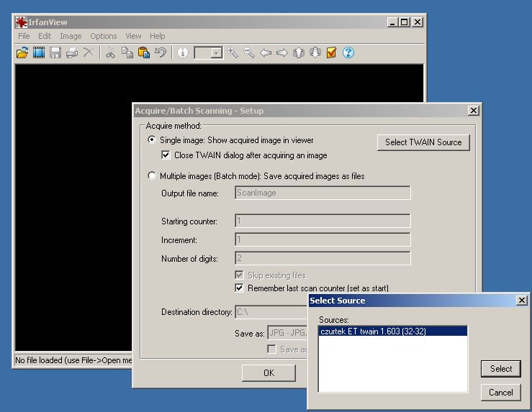Viewport: 532px width, 412px height.
Task: Click the Delete file X icon
Action: click(x=89, y=52)
